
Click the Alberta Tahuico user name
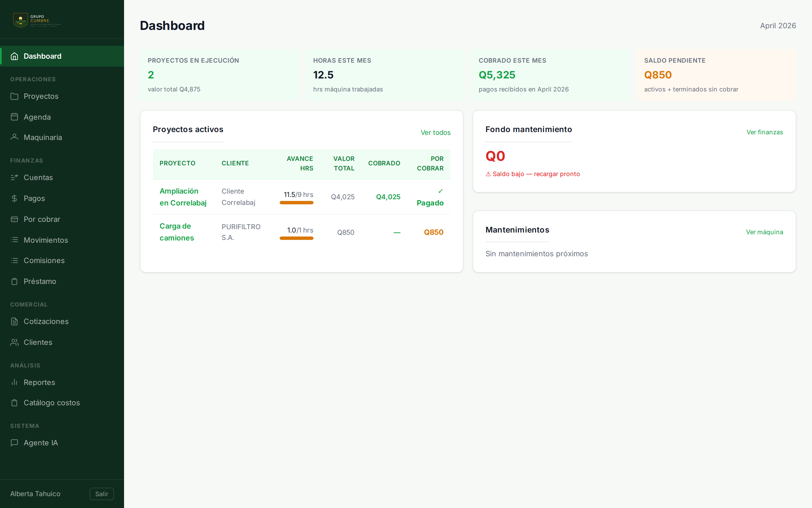coord(35,494)
